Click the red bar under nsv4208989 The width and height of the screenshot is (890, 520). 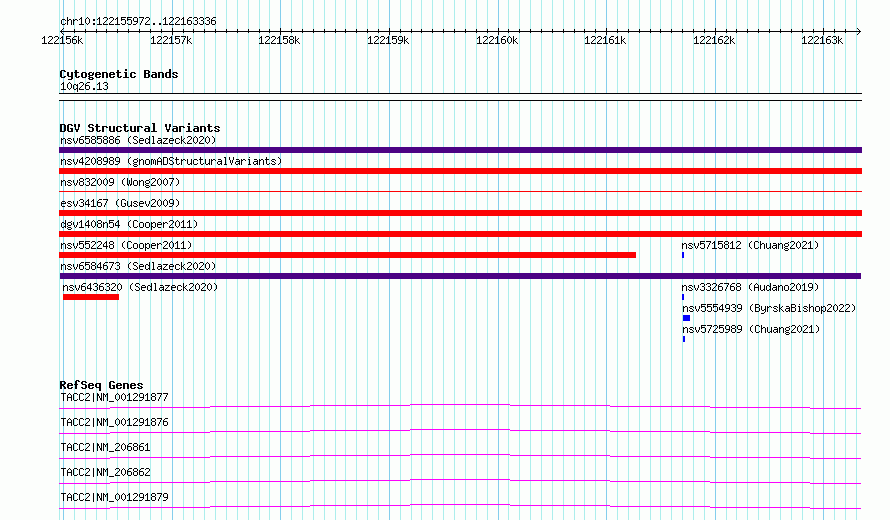(460, 171)
